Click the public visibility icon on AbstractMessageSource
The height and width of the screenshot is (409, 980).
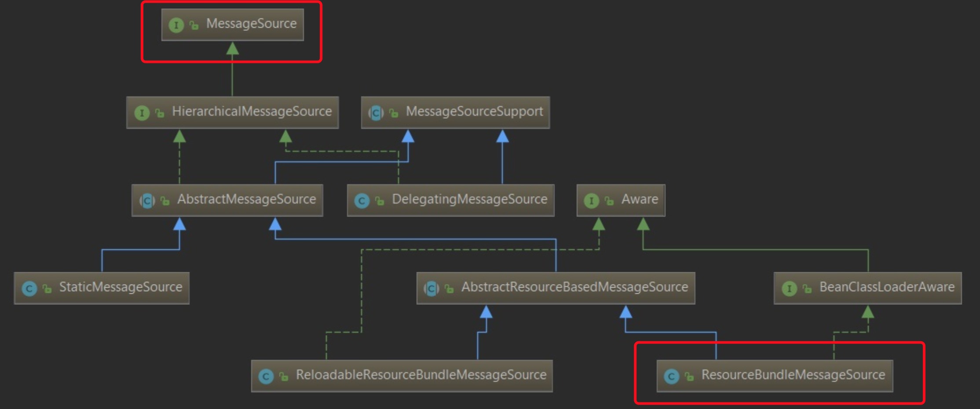click(x=165, y=201)
